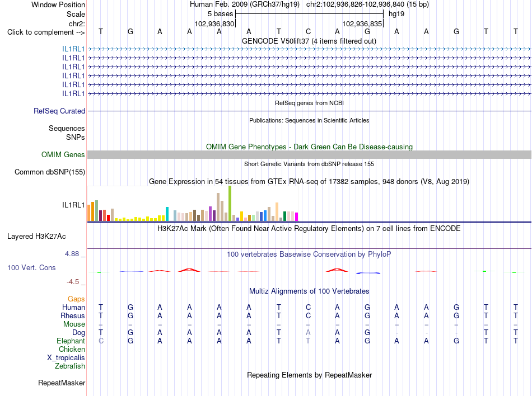
Task: Click the tallest green bar in GTEx chart
Action: 230,204
